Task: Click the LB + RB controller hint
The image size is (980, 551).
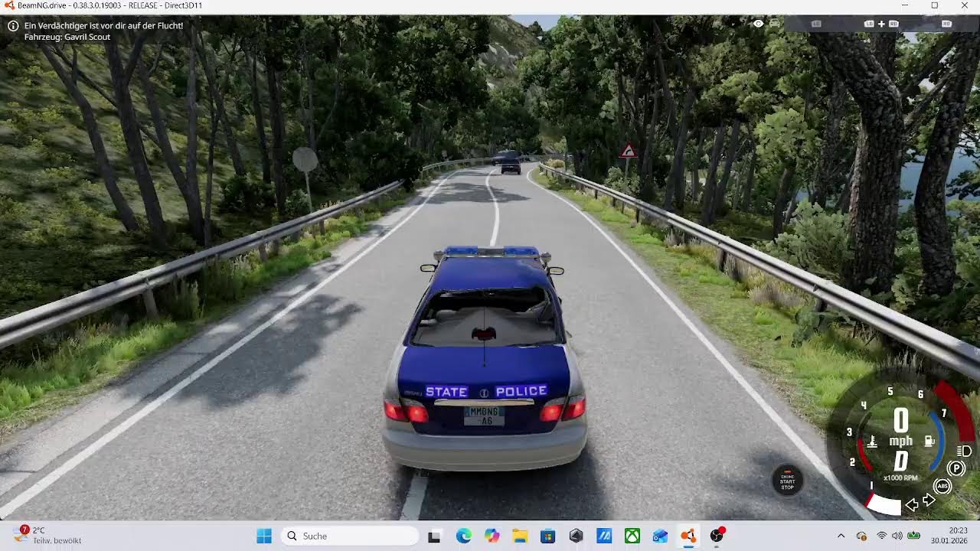Action: (881, 24)
